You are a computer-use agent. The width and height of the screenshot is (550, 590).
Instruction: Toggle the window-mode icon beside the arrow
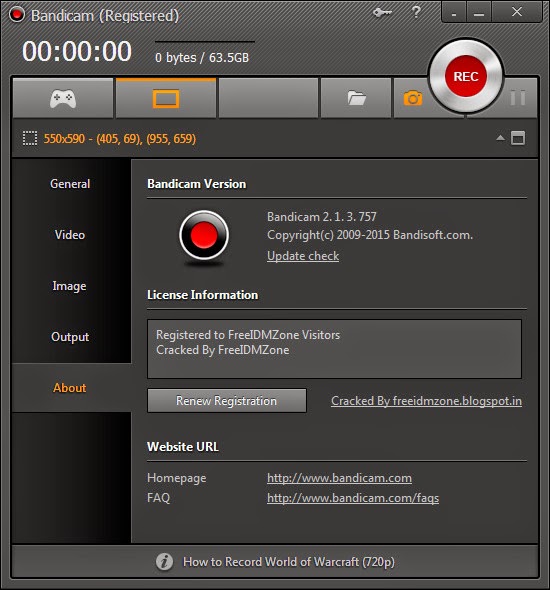coord(518,138)
